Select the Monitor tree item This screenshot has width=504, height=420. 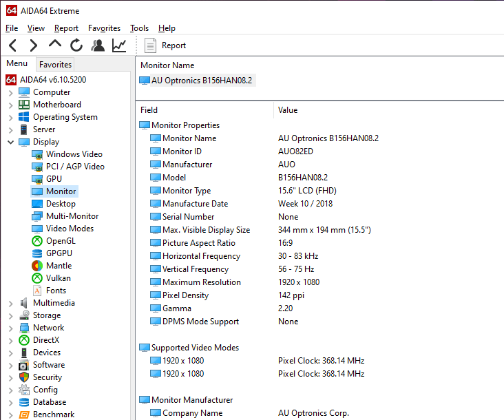[x=54, y=191]
